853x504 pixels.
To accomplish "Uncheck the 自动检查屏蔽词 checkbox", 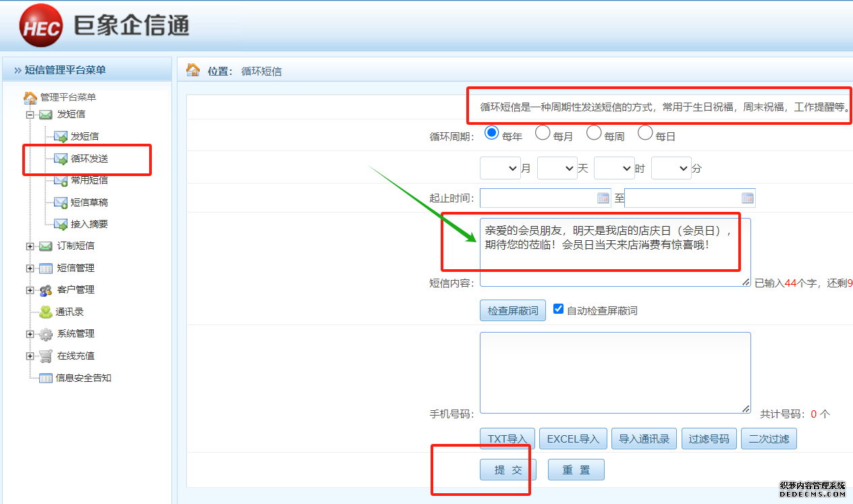I will coord(558,309).
